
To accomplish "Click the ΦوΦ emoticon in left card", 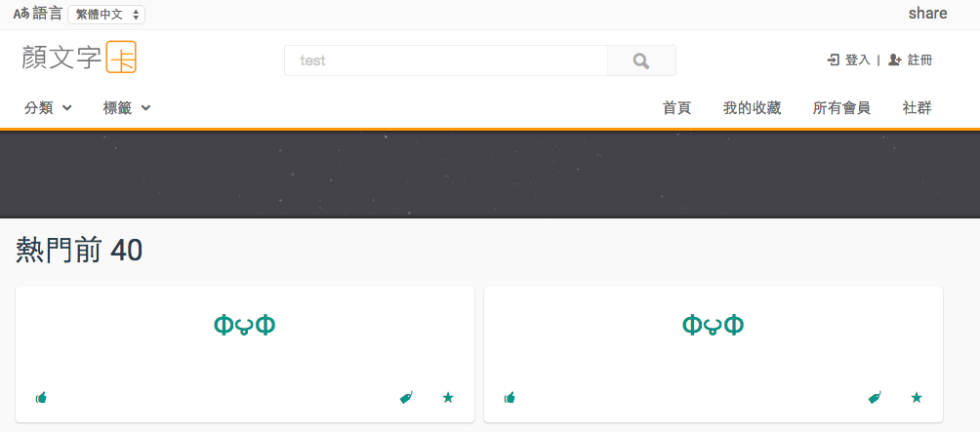I will point(244,326).
